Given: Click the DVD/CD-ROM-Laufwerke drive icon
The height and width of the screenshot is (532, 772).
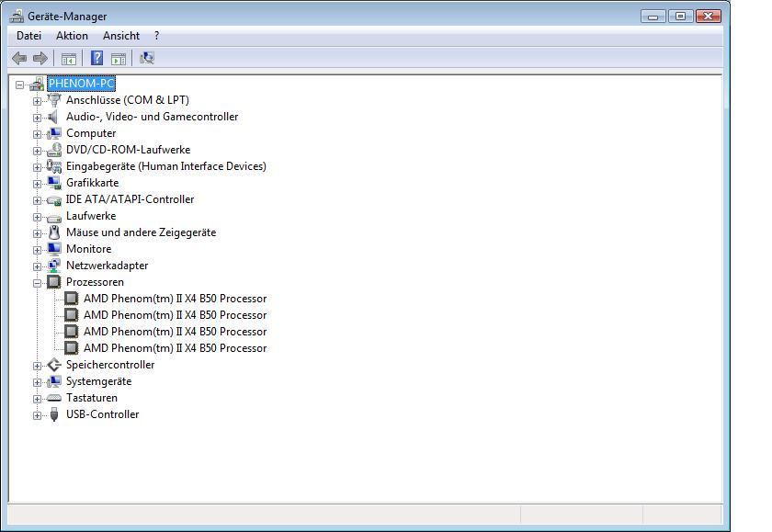Looking at the screenshot, I should click(54, 150).
